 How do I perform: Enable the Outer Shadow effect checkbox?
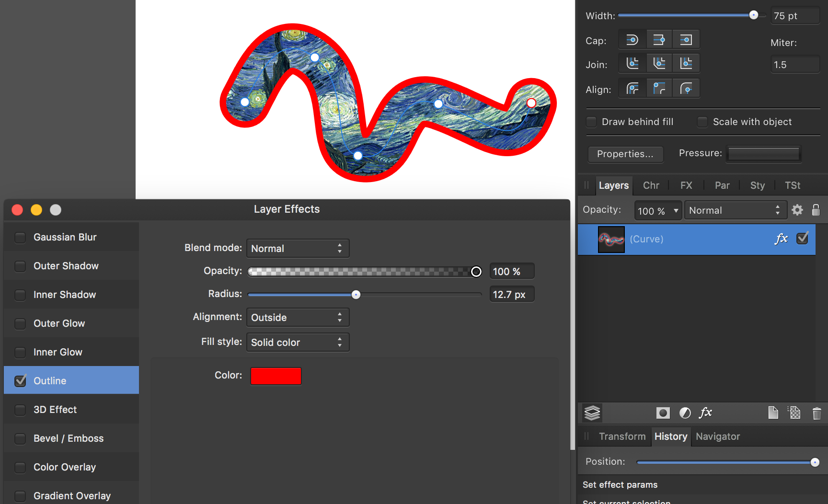(x=20, y=266)
